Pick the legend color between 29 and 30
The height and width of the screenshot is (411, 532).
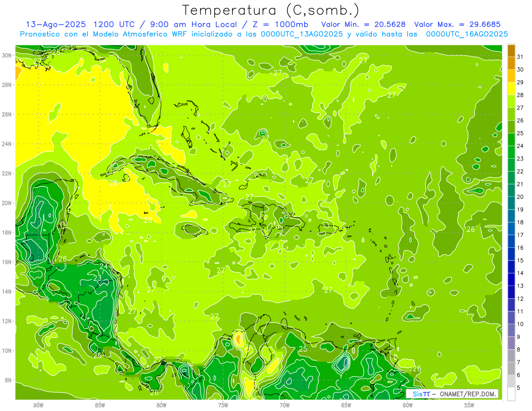pyautogui.click(x=511, y=76)
